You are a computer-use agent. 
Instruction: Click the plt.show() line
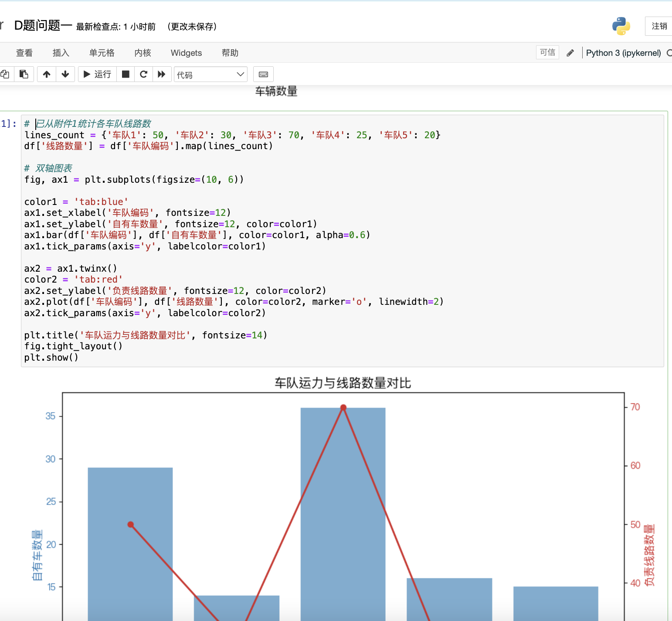click(x=51, y=358)
